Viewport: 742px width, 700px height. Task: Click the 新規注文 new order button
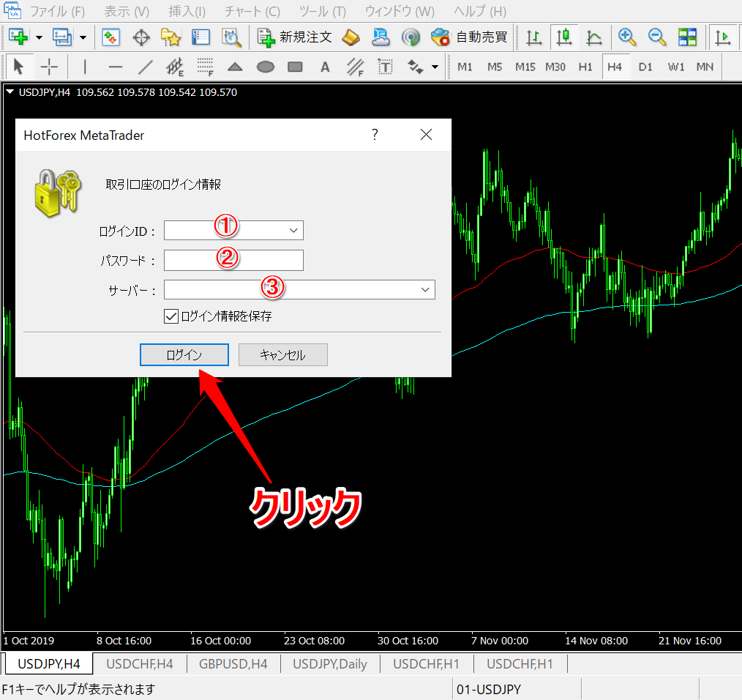[x=294, y=37]
